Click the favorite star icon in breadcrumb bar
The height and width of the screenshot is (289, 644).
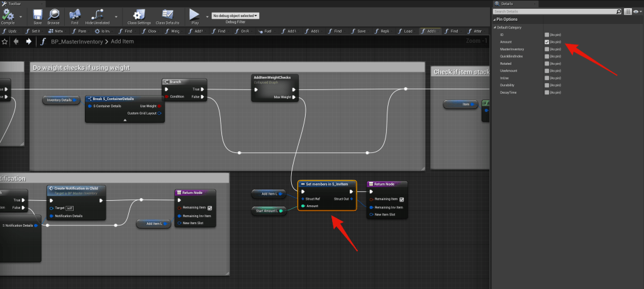click(5, 42)
